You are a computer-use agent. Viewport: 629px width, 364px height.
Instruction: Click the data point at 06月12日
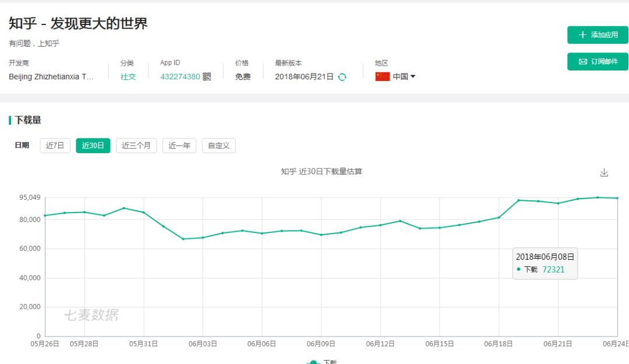tap(380, 225)
